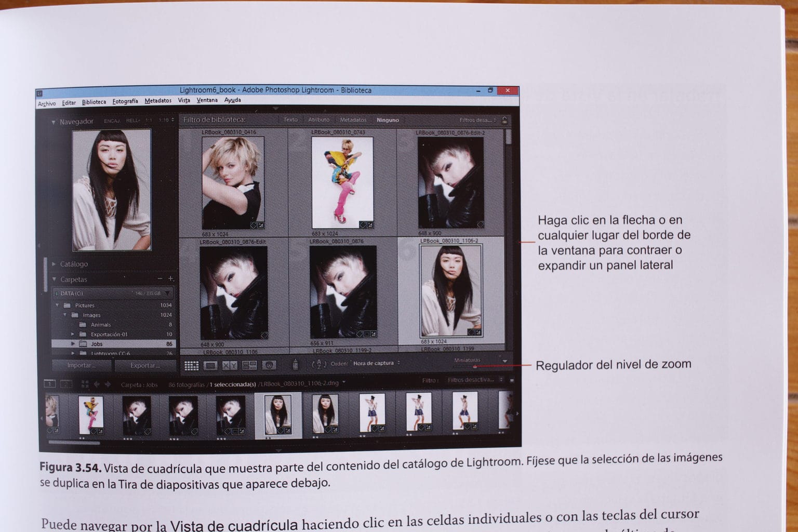Open Orden Hora de captura dropdown
Image resolution: width=798 pixels, height=532 pixels.
pyautogui.click(x=376, y=363)
